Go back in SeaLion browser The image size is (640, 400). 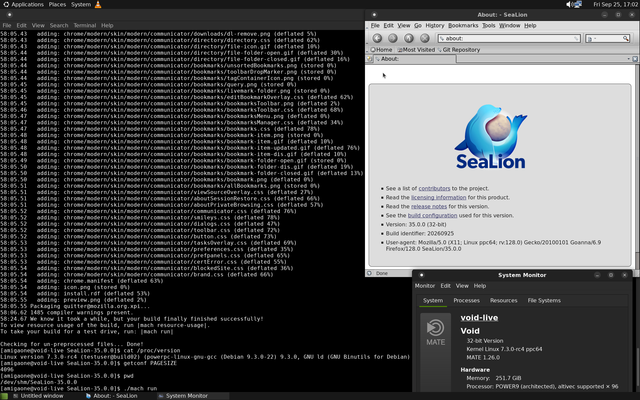(377, 38)
